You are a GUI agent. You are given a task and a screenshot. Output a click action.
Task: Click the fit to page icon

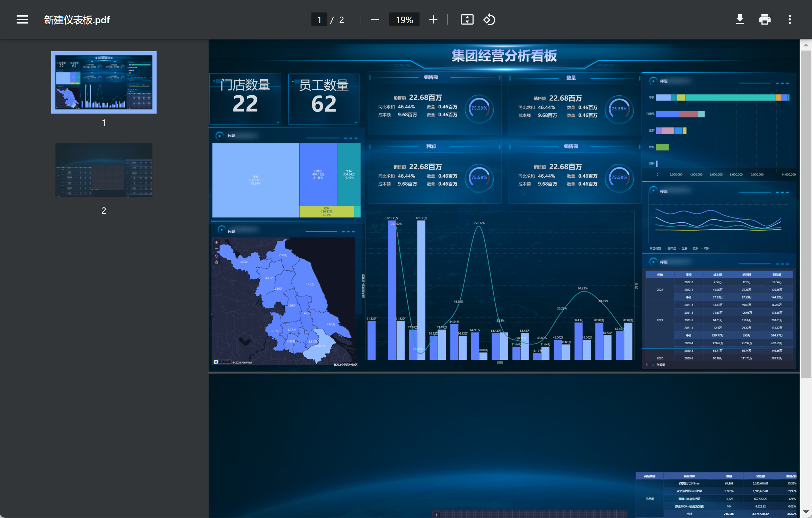pos(467,20)
